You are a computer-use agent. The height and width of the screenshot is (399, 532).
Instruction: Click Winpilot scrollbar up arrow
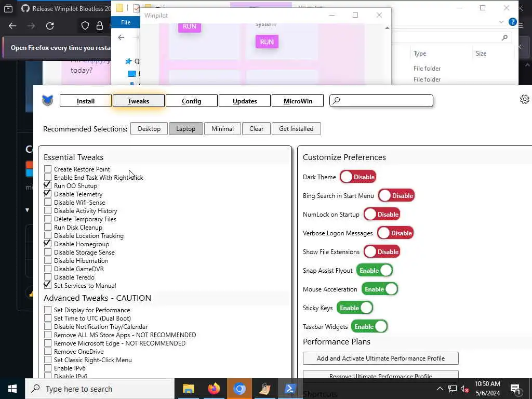click(387, 28)
